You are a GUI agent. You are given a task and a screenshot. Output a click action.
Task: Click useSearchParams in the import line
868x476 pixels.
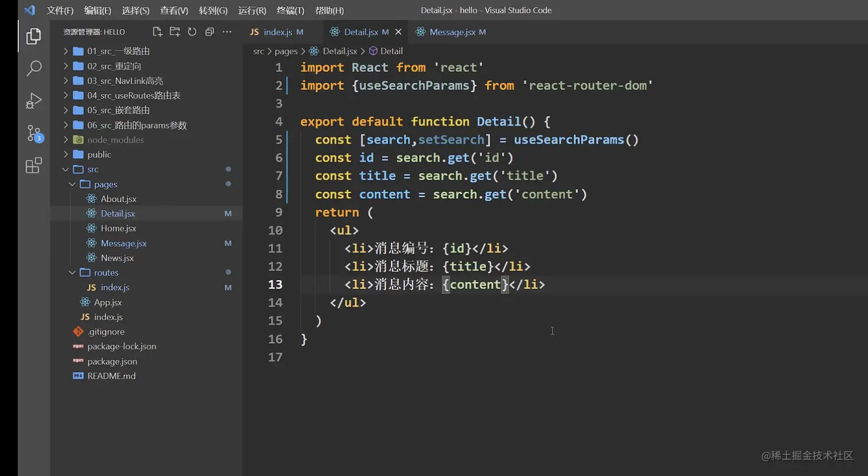pyautogui.click(x=414, y=86)
